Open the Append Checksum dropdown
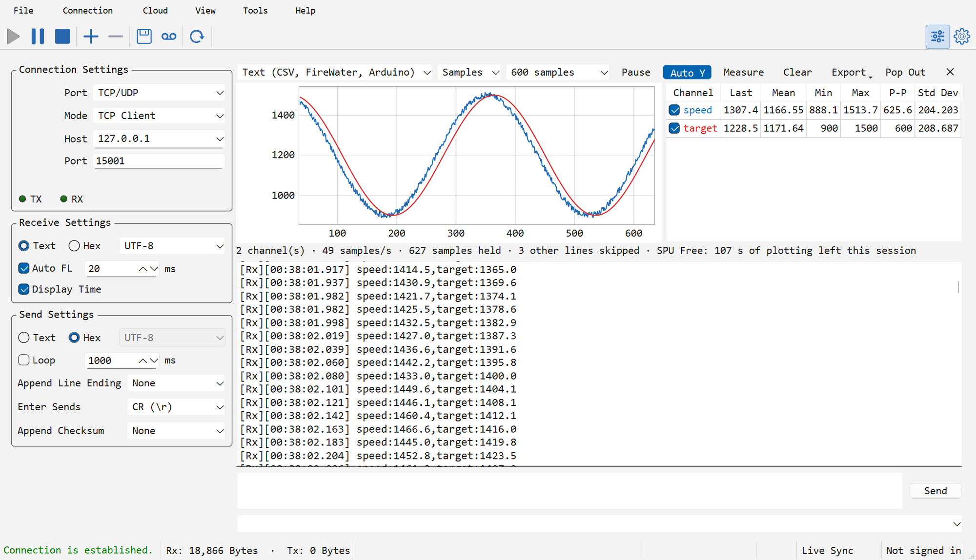Image resolution: width=976 pixels, height=560 pixels. click(x=176, y=431)
